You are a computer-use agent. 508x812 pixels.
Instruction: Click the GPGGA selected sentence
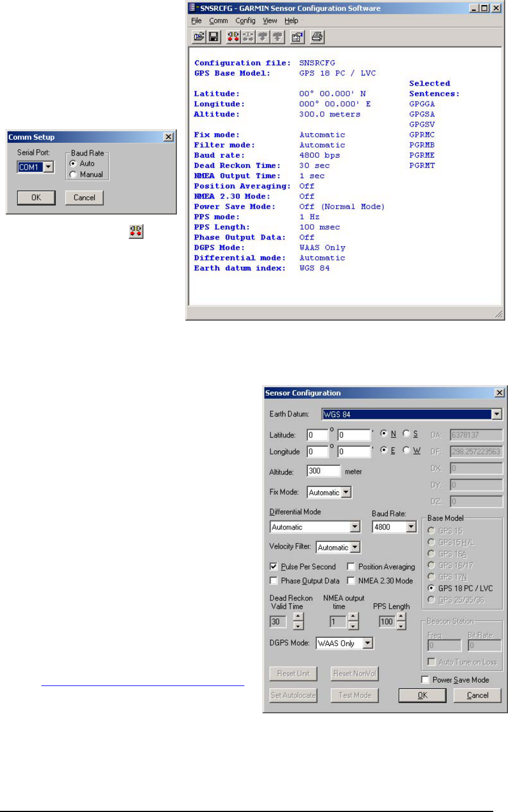tap(422, 104)
